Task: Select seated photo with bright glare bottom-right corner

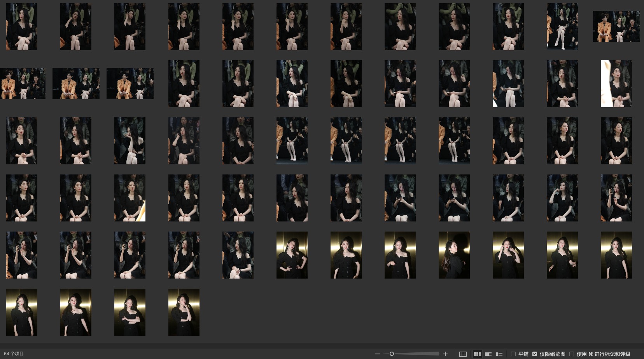Action: (130, 198)
